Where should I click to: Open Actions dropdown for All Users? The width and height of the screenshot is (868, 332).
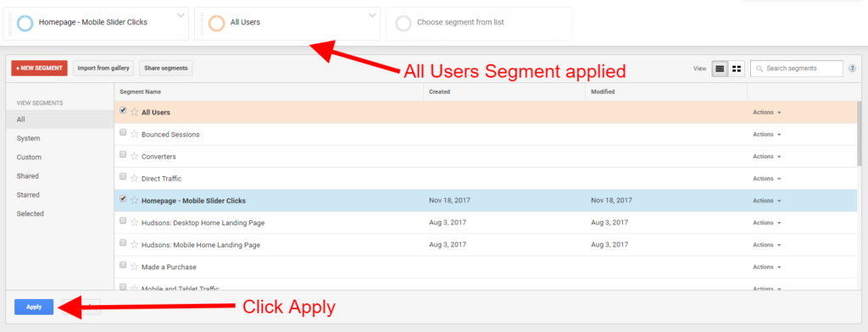point(766,113)
